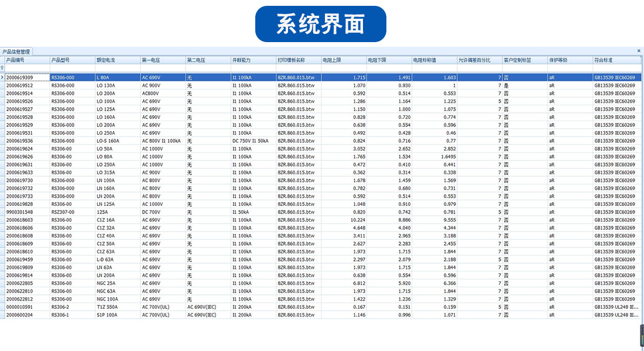Click the current row arrow indicator
Screen dimensions: 644x351
click(x=2, y=77)
